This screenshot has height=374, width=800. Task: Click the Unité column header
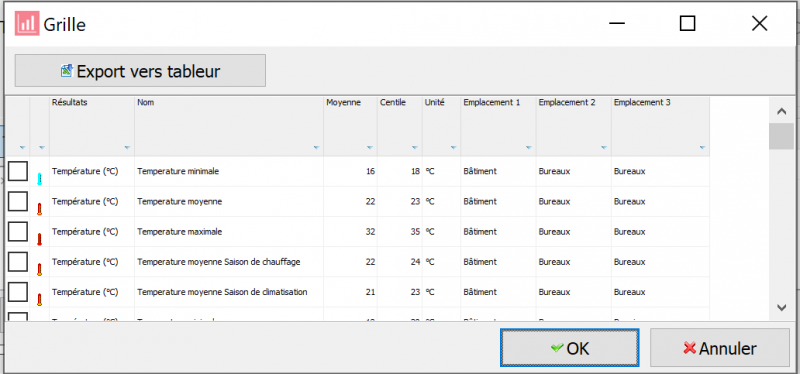coord(441,126)
